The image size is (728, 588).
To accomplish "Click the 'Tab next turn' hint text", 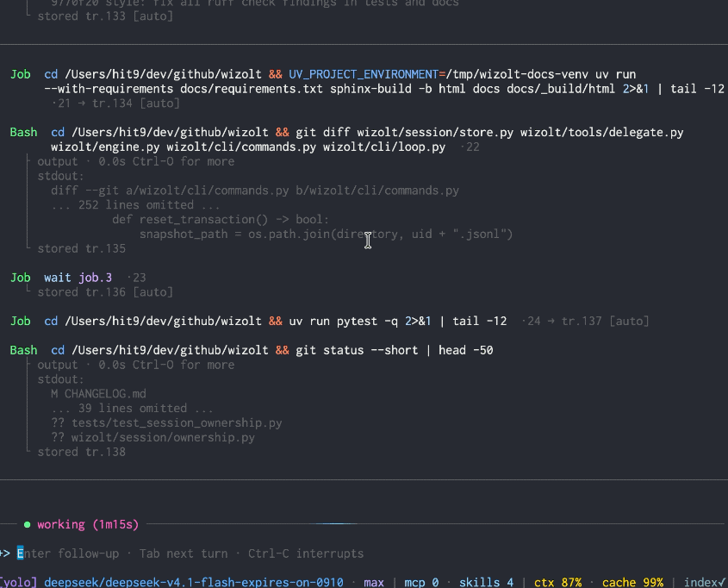I will tap(184, 554).
